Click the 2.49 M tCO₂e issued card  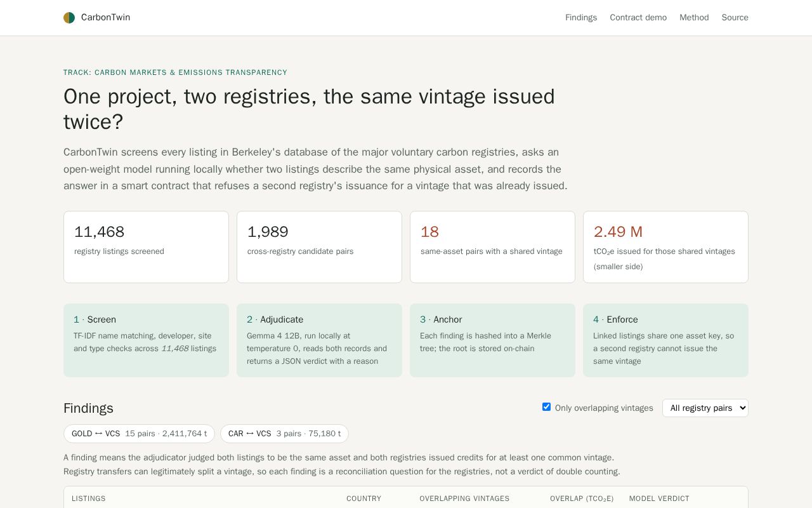pos(665,247)
